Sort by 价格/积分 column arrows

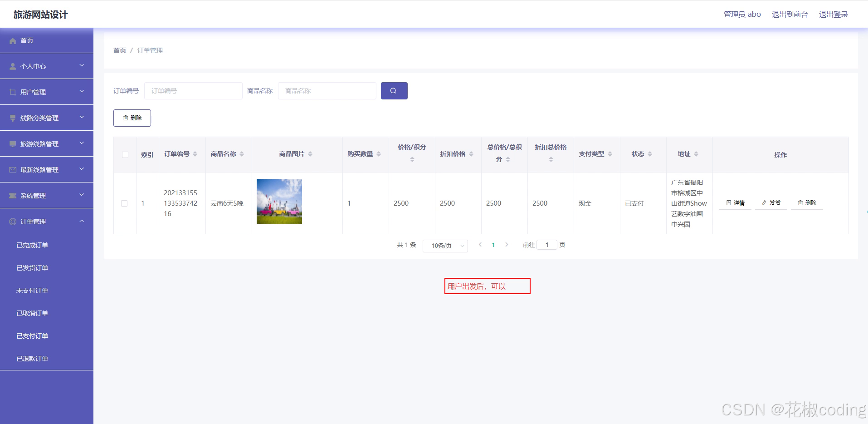412,159
